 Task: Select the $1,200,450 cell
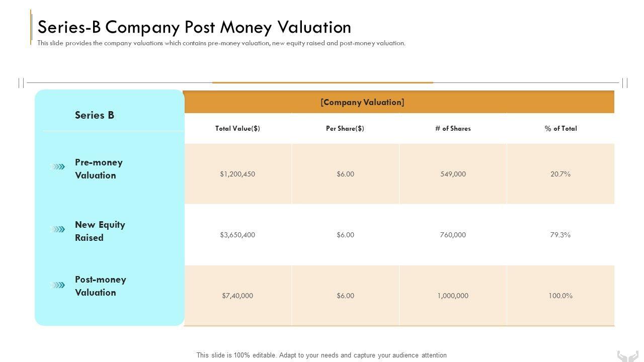(237, 174)
